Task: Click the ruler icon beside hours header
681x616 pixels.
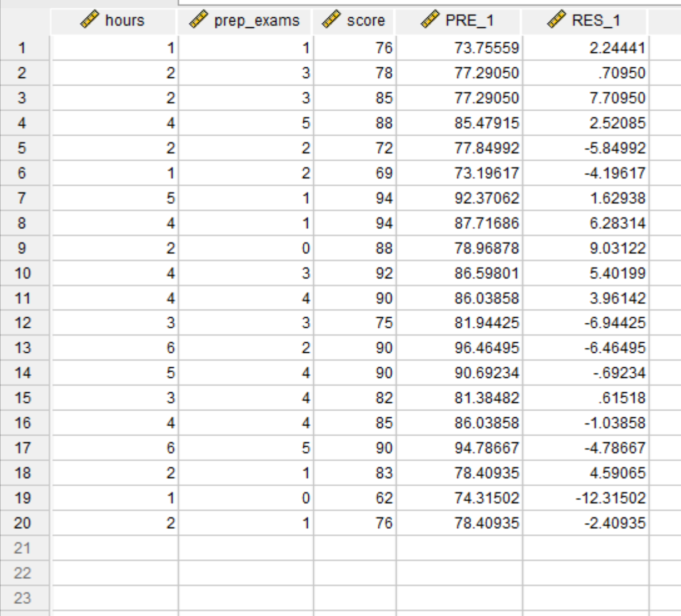Action: (x=90, y=21)
